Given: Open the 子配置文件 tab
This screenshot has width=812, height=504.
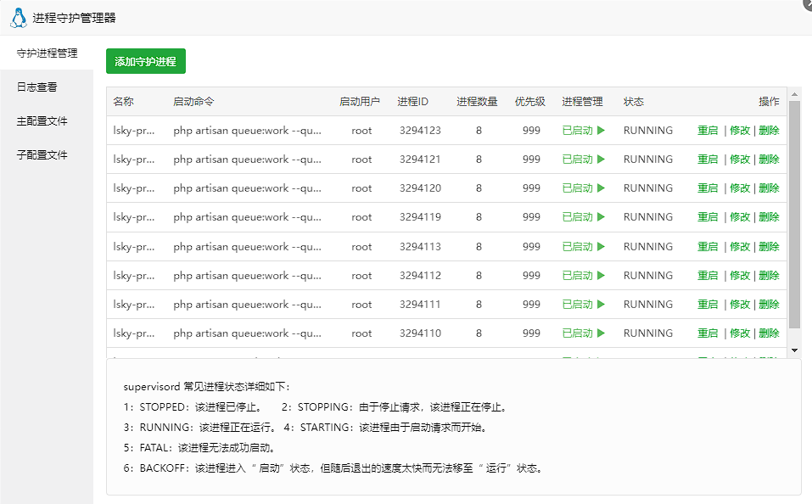Looking at the screenshot, I should pyautogui.click(x=42, y=155).
